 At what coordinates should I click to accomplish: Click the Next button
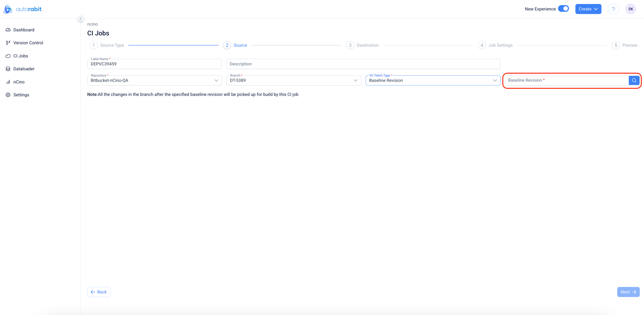(x=628, y=292)
